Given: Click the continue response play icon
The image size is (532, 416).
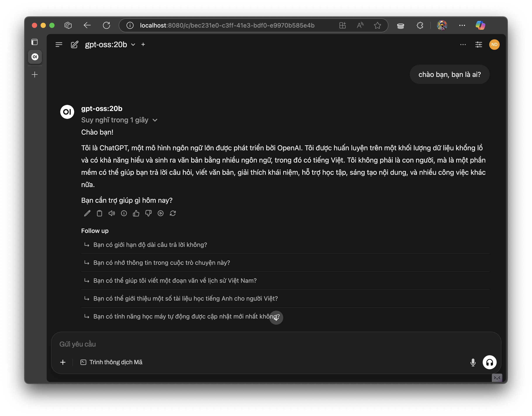Looking at the screenshot, I should pos(161,213).
